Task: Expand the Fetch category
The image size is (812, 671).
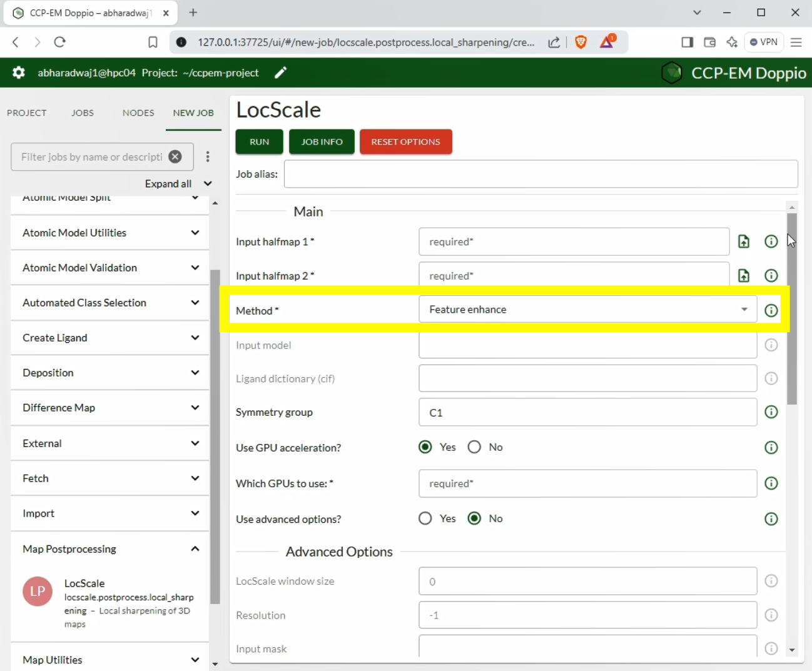Action: [x=109, y=478]
